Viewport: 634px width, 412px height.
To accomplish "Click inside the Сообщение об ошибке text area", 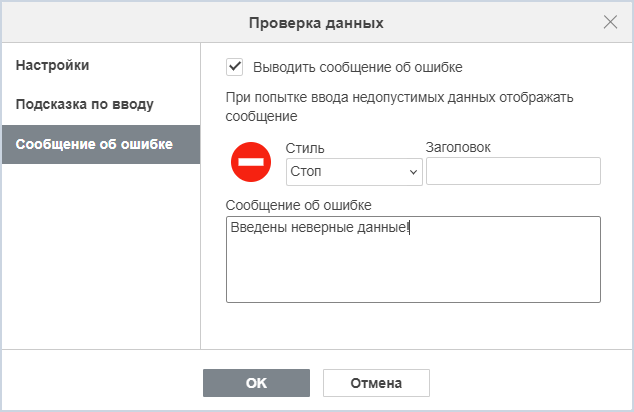I will point(413,260).
